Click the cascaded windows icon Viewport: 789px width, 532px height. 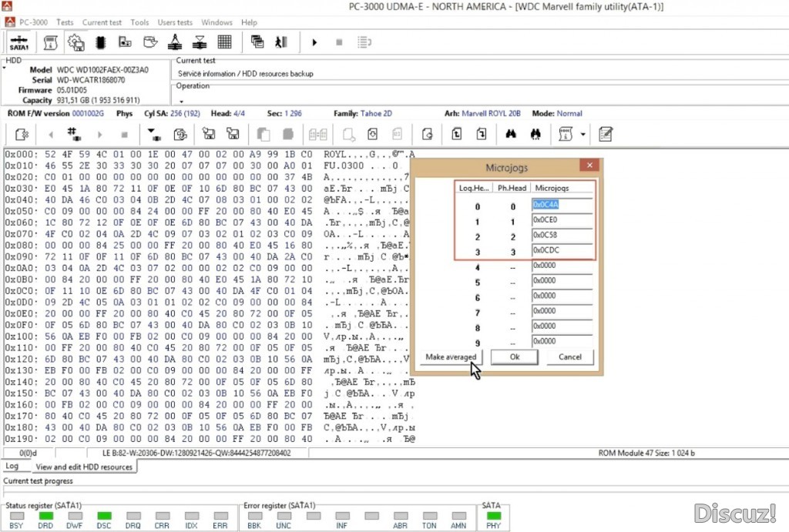(x=257, y=42)
